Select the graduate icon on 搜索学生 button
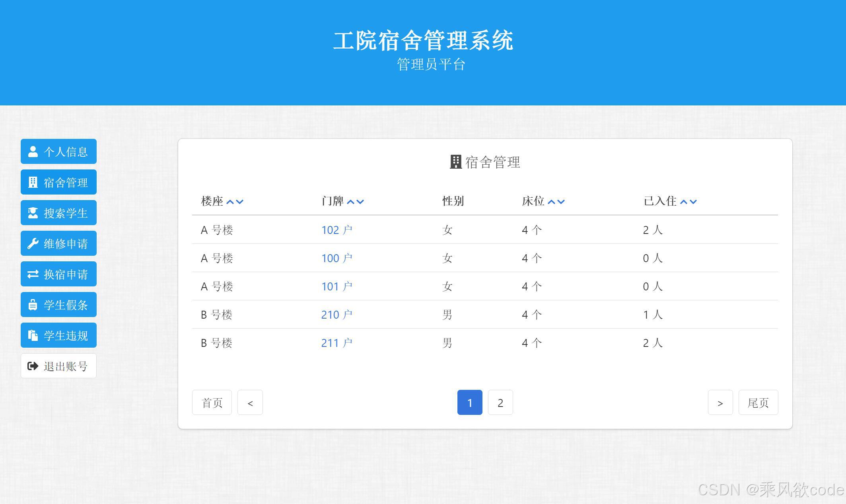The width and height of the screenshot is (846, 504). point(33,212)
